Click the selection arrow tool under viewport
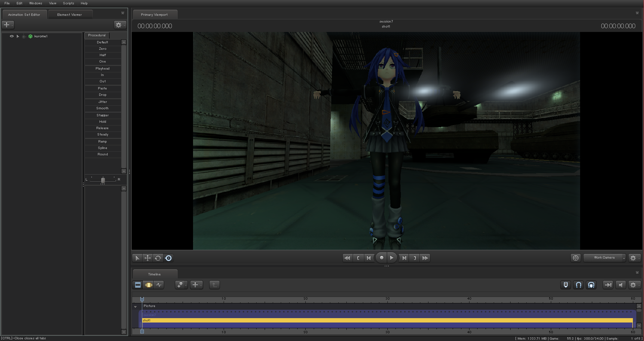This screenshot has width=644, height=341. 137,258
